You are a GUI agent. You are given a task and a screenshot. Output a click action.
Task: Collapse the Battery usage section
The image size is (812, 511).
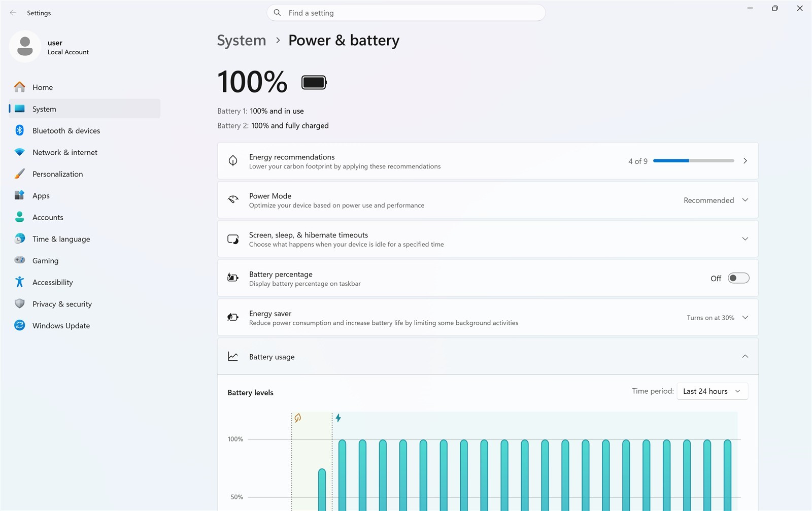coord(488,357)
